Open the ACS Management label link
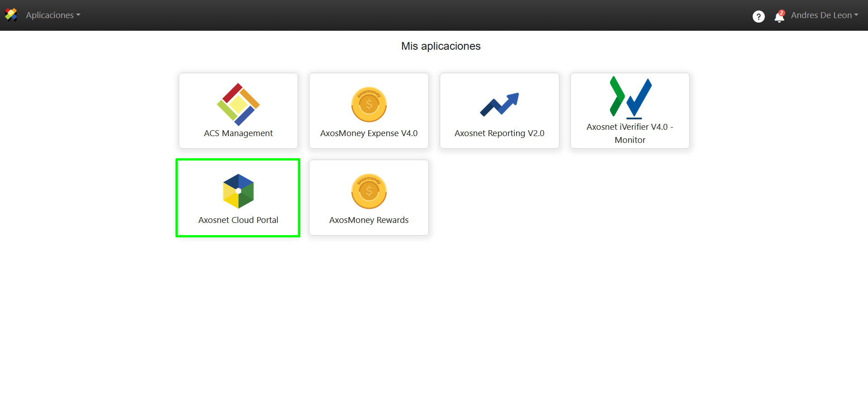 point(238,133)
